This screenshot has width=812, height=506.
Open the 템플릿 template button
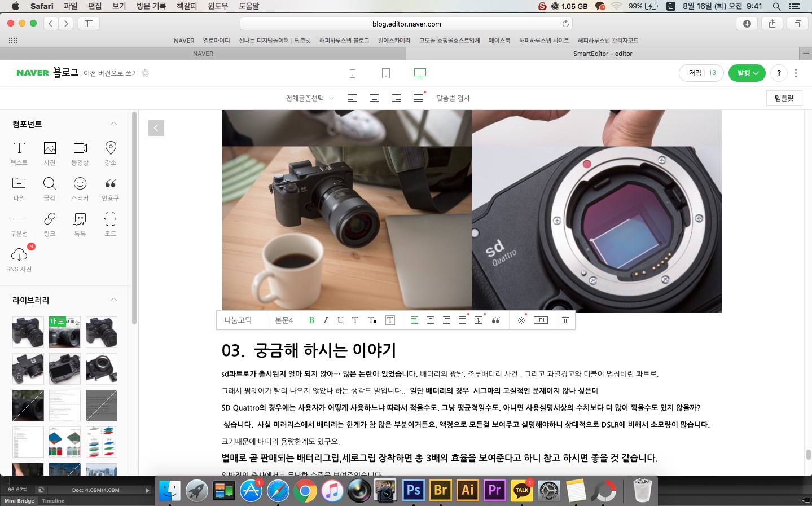click(x=784, y=98)
